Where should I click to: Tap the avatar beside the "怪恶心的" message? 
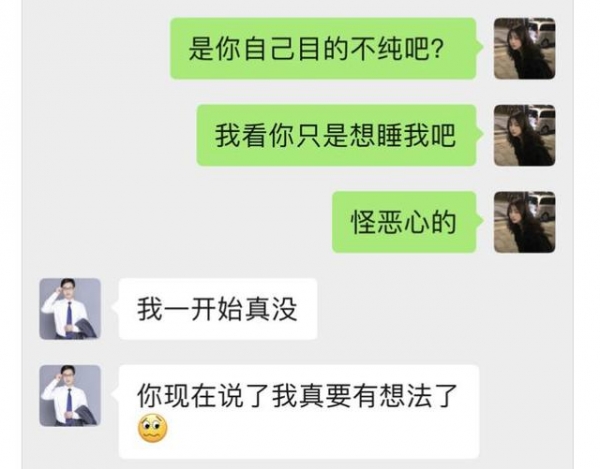click(524, 222)
